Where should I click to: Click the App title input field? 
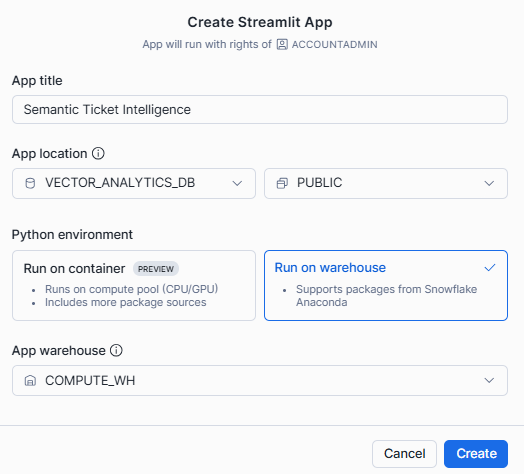point(260,110)
